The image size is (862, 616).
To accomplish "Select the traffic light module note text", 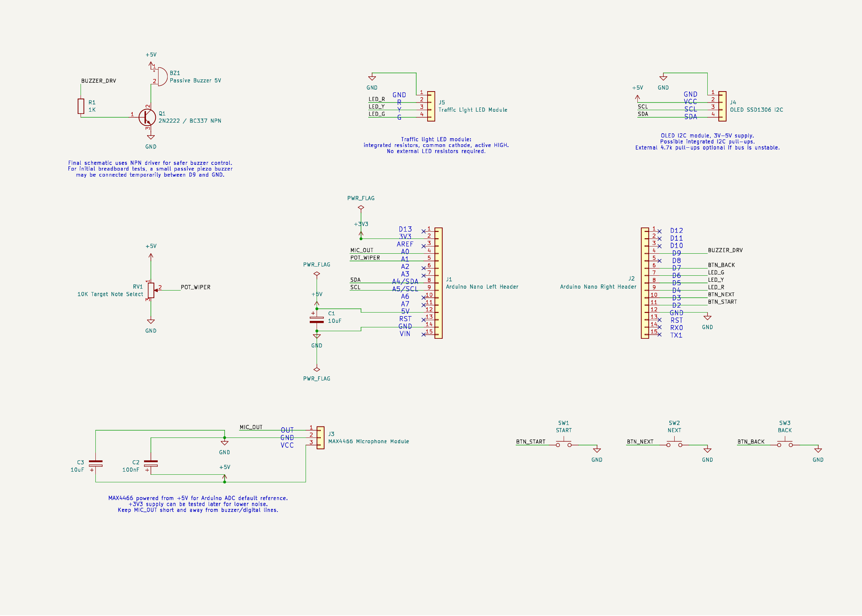I will [x=436, y=145].
